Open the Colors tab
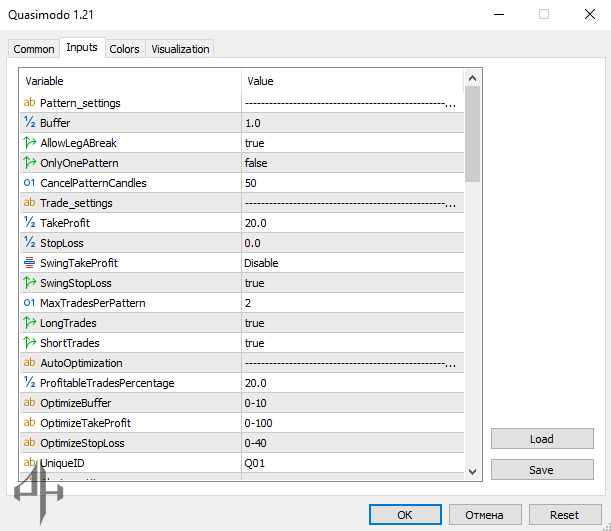Screen dimensions: 611x531 pos(124,49)
